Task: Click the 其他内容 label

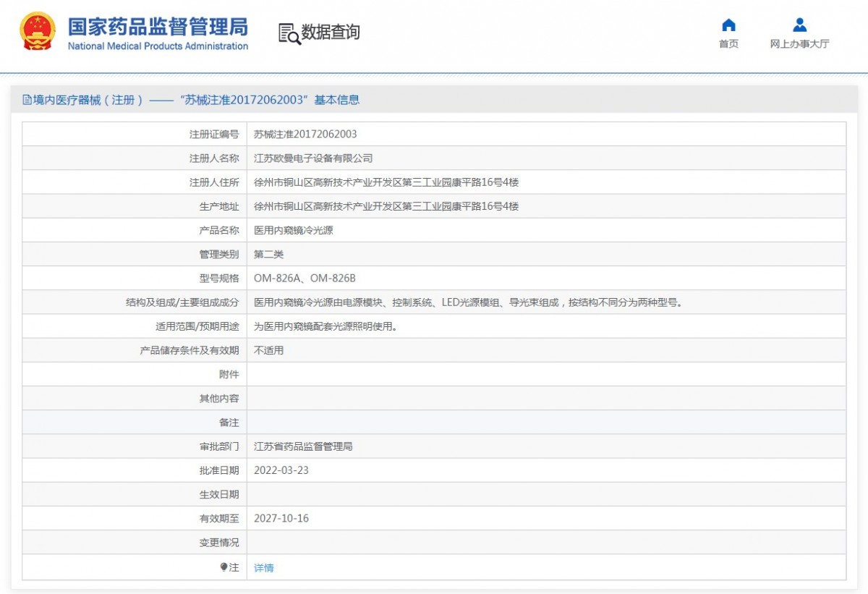Action: (219, 398)
